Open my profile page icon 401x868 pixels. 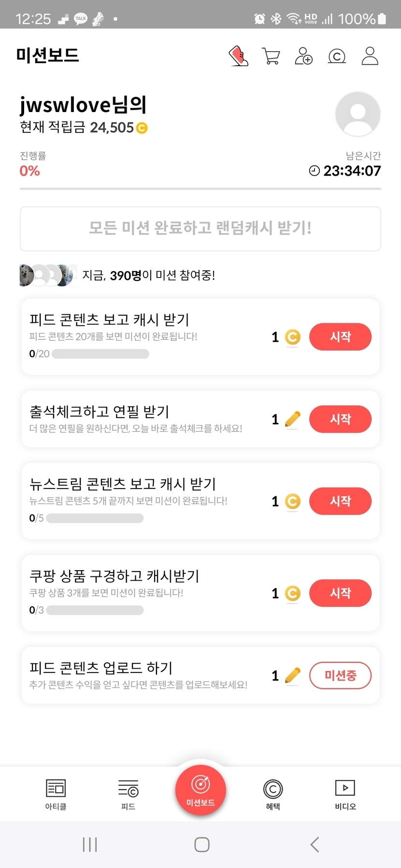pyautogui.click(x=370, y=56)
